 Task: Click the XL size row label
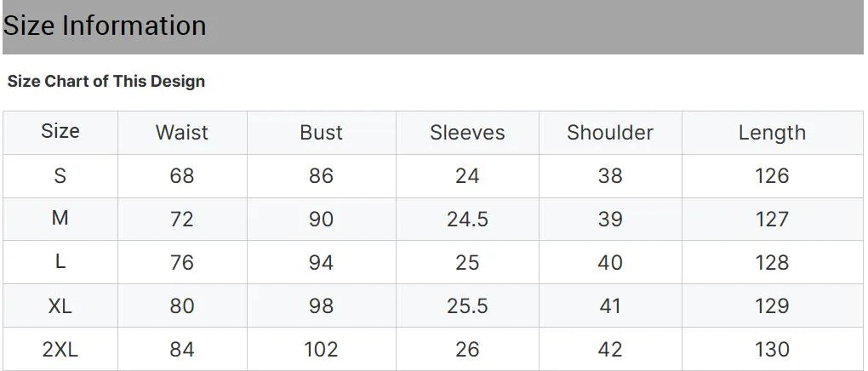pyautogui.click(x=60, y=305)
